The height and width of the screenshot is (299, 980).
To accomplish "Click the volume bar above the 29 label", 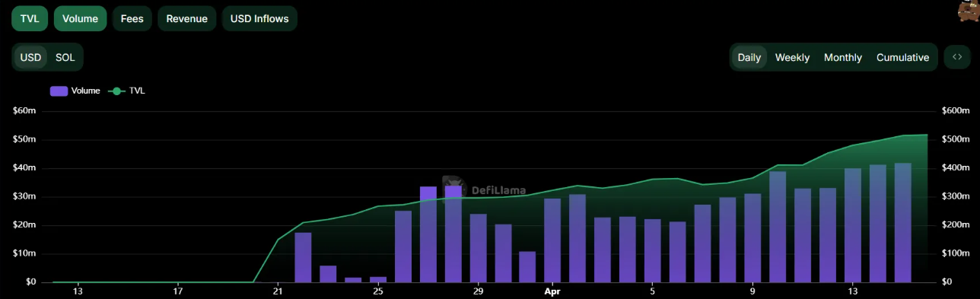I will (x=478, y=248).
